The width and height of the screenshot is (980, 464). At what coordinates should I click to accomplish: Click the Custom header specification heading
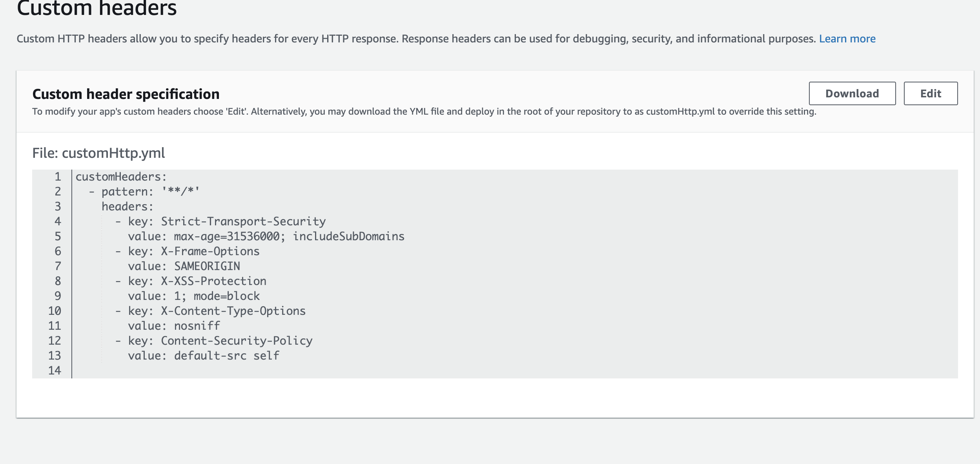click(x=126, y=94)
